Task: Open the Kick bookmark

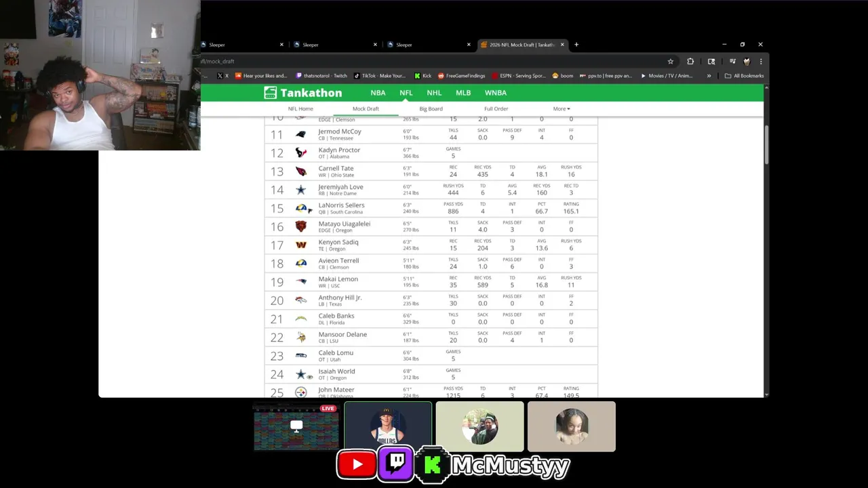Action: coord(422,76)
